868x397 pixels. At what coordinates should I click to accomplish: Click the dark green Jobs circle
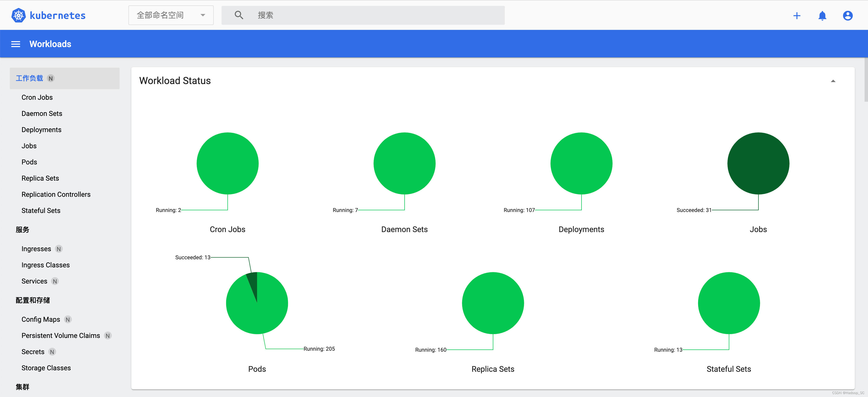point(758,163)
